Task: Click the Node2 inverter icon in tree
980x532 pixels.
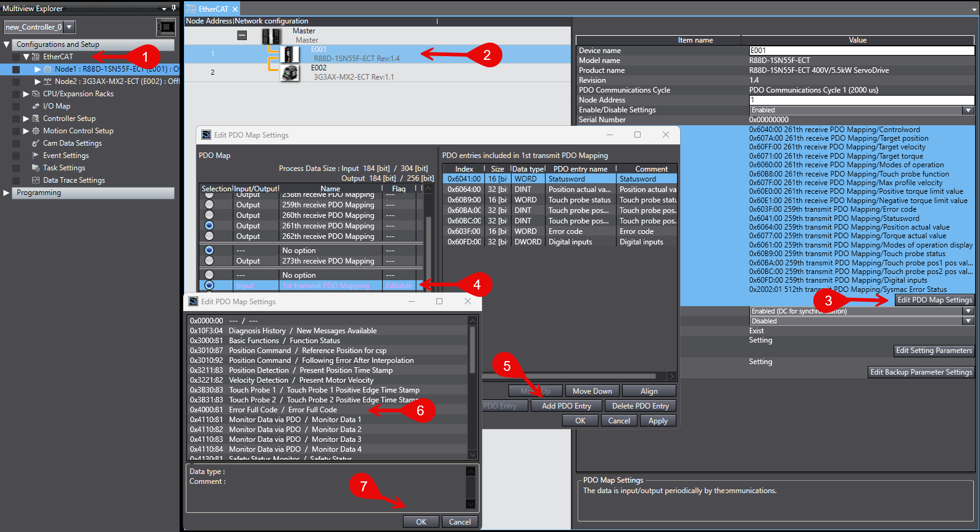Action: tap(48, 81)
